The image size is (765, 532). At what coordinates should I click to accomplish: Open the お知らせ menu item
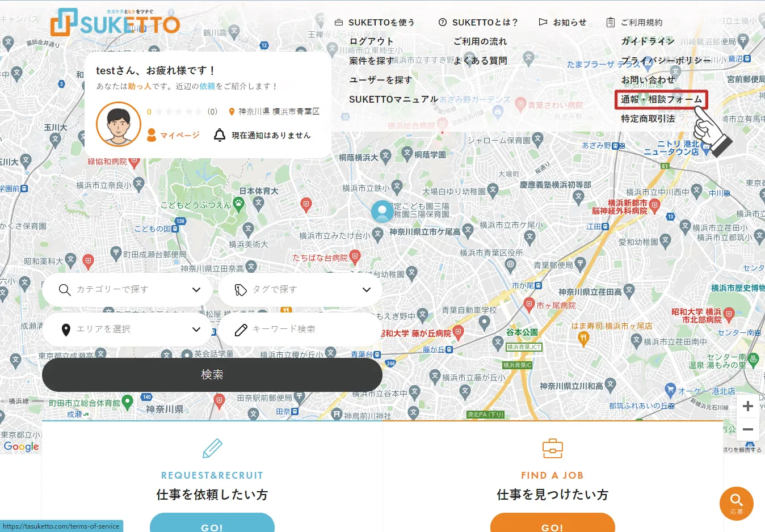(x=562, y=22)
